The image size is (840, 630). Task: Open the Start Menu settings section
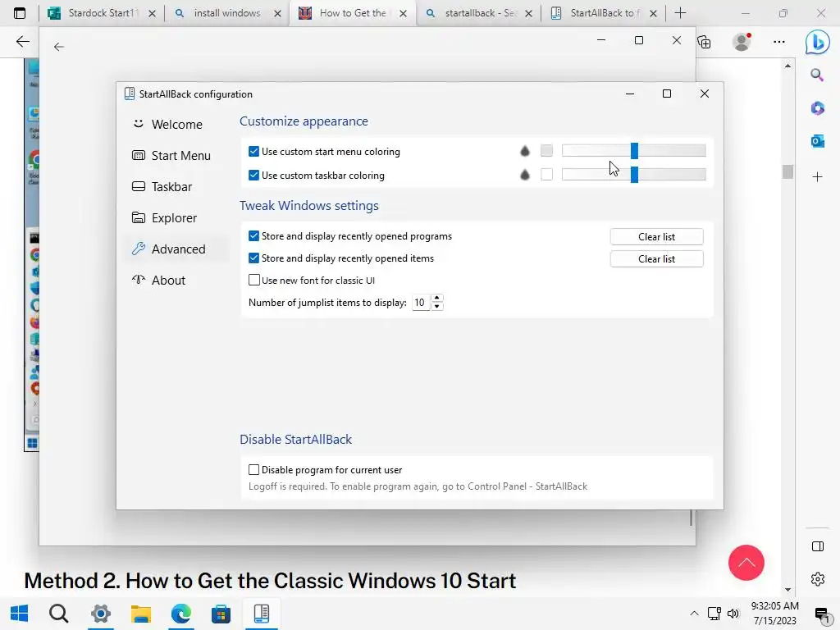coord(171,155)
